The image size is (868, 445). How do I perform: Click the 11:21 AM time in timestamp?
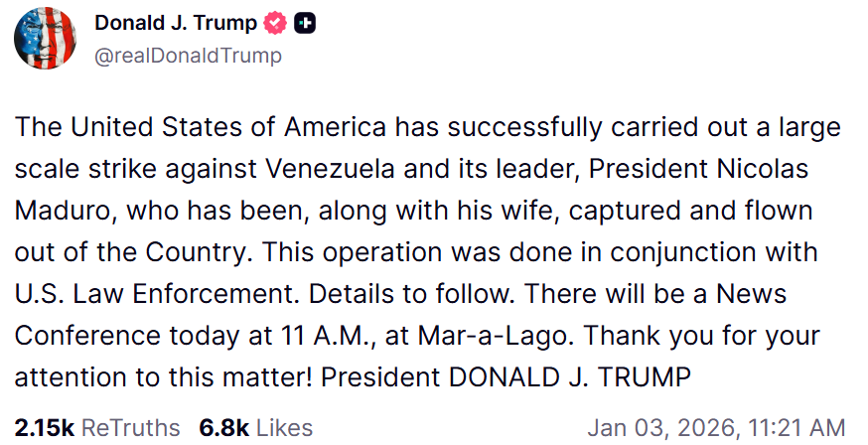point(799,427)
